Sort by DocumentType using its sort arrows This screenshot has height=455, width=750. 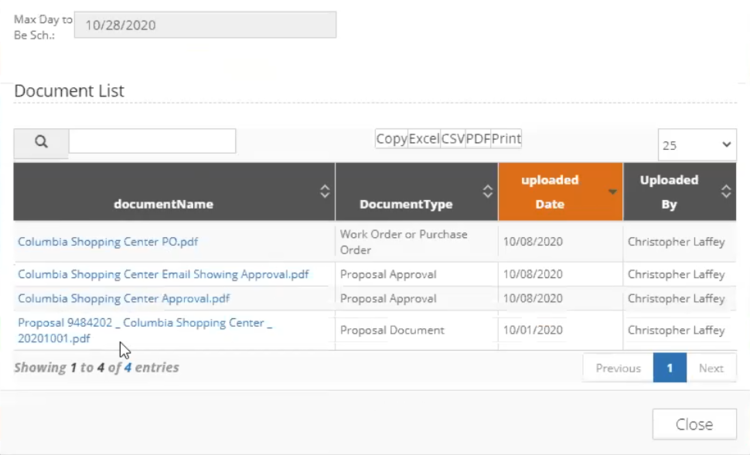(x=487, y=191)
